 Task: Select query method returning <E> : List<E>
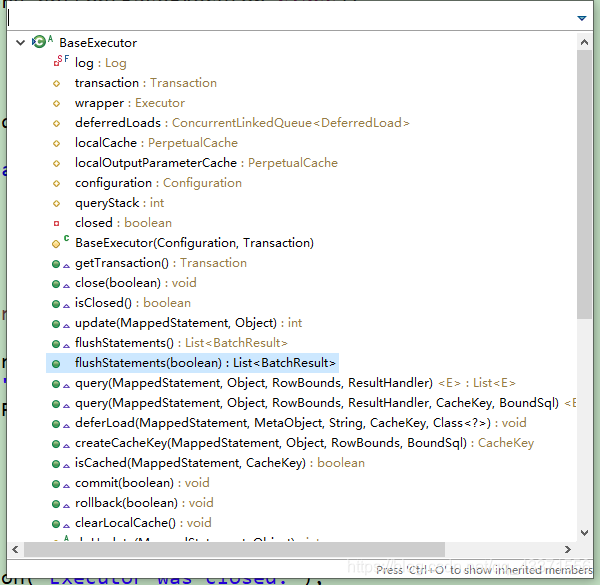(295, 383)
